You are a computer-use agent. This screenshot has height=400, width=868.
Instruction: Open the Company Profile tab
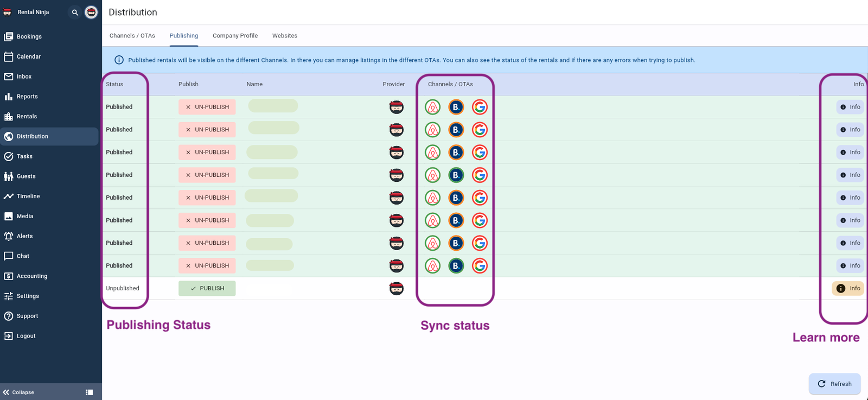[x=235, y=36]
